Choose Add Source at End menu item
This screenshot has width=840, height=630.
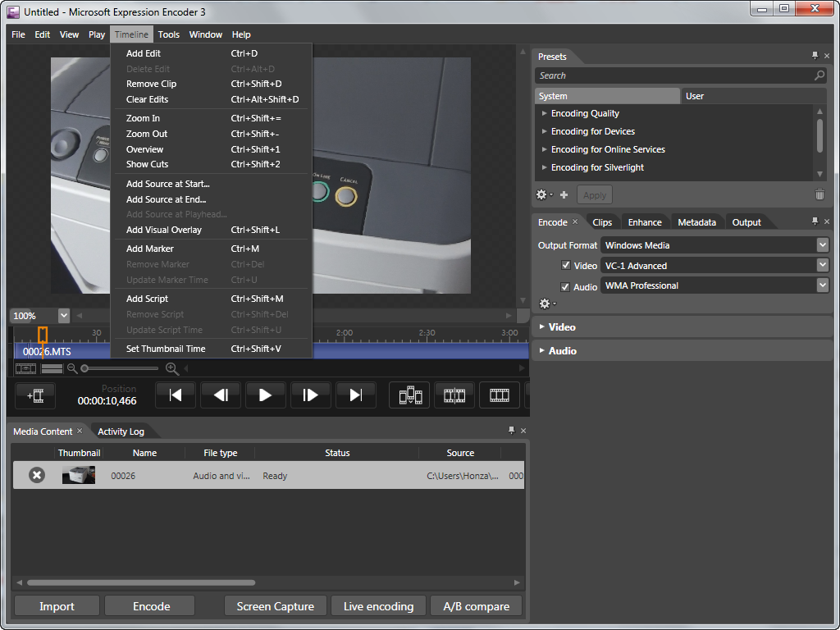click(211, 199)
